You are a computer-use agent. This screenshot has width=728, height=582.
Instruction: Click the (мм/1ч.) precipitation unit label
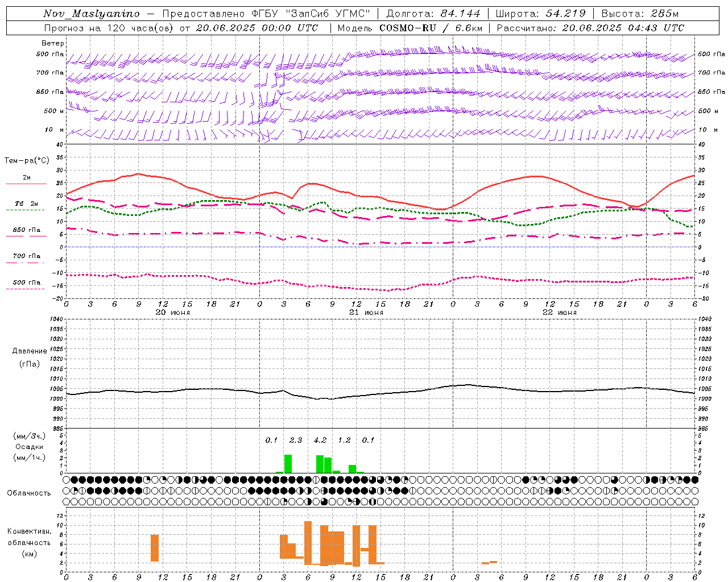click(x=30, y=458)
